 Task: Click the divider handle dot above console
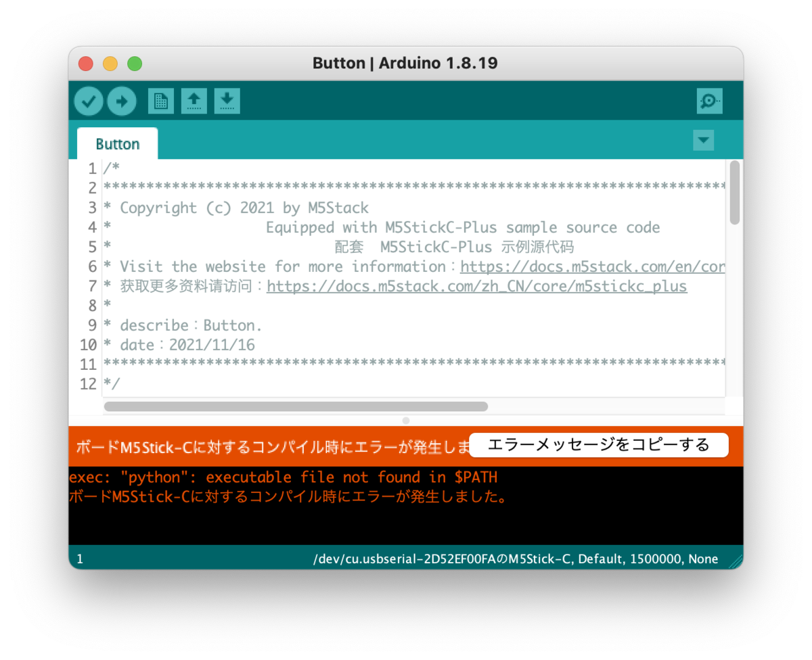[x=406, y=420]
